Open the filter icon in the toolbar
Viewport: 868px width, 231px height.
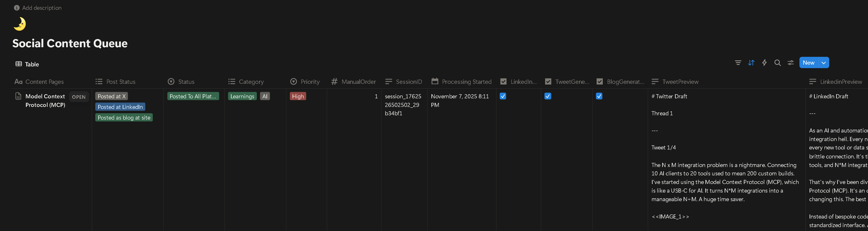[x=738, y=62]
